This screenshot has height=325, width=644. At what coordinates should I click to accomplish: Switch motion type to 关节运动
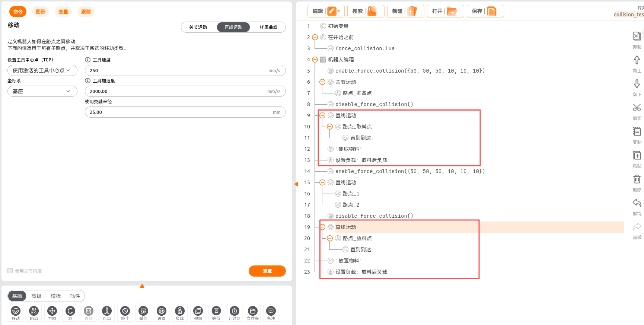click(198, 27)
